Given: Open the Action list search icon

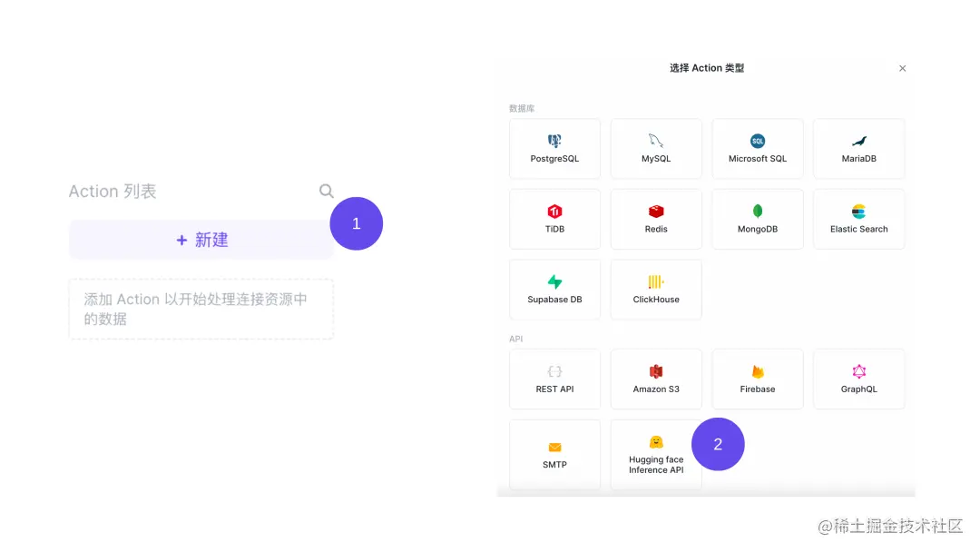Looking at the screenshot, I should [327, 191].
